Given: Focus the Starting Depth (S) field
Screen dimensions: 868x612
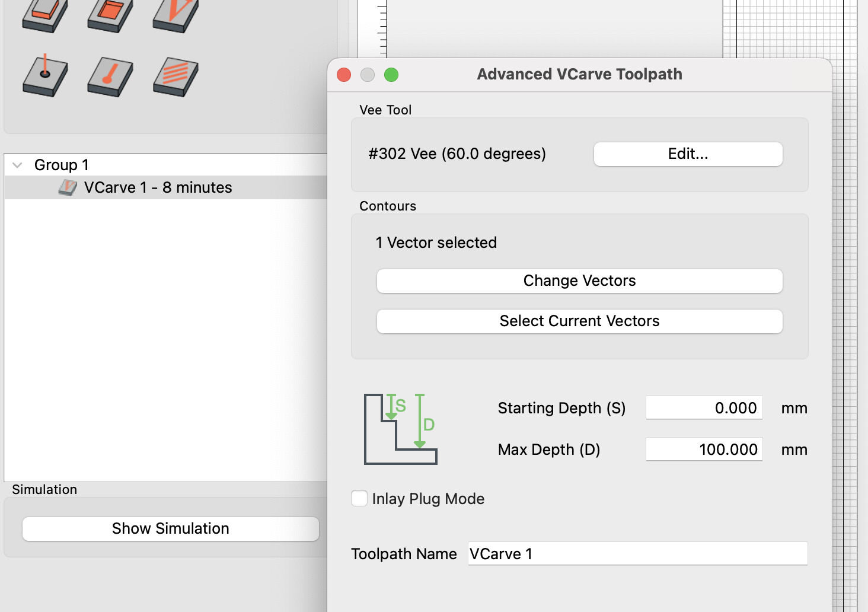Looking at the screenshot, I should point(704,408).
